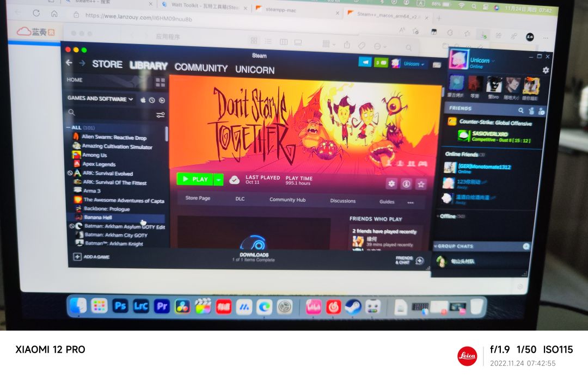This screenshot has width=588, height=382.
Task: Open the Store Page link
Action: tap(198, 198)
